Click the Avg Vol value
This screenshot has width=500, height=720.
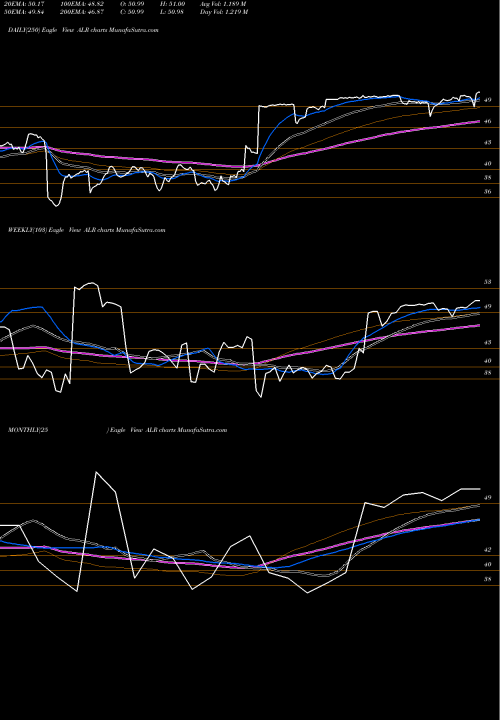[x=224, y=4]
